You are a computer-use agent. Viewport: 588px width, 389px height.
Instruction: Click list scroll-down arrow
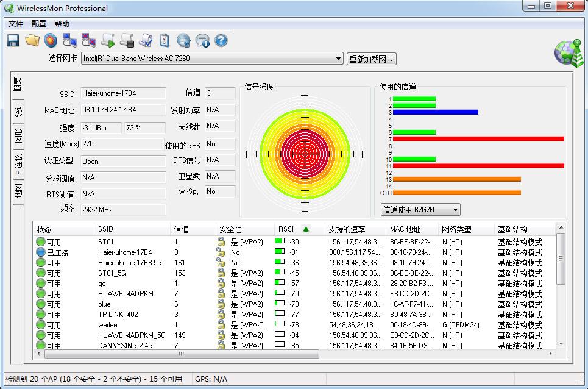[x=561, y=344]
